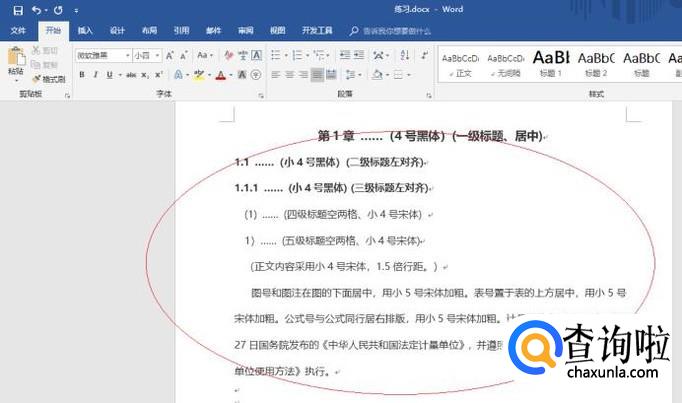Apply the Heading 1 (标题 1) style
This screenshot has height=403, width=682.
pos(551,62)
